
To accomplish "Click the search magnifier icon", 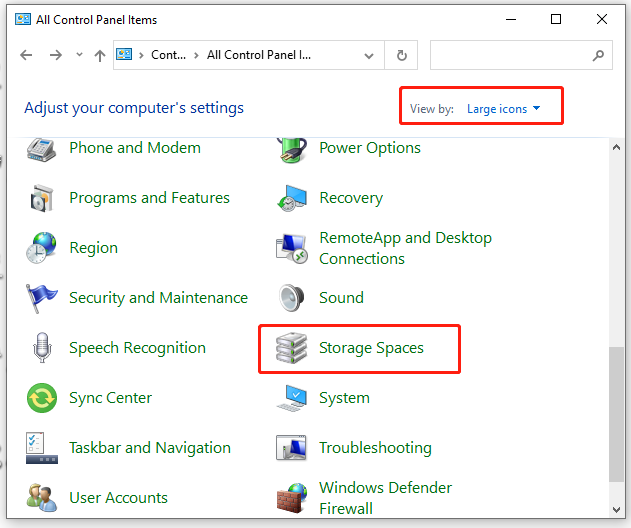I will point(598,55).
